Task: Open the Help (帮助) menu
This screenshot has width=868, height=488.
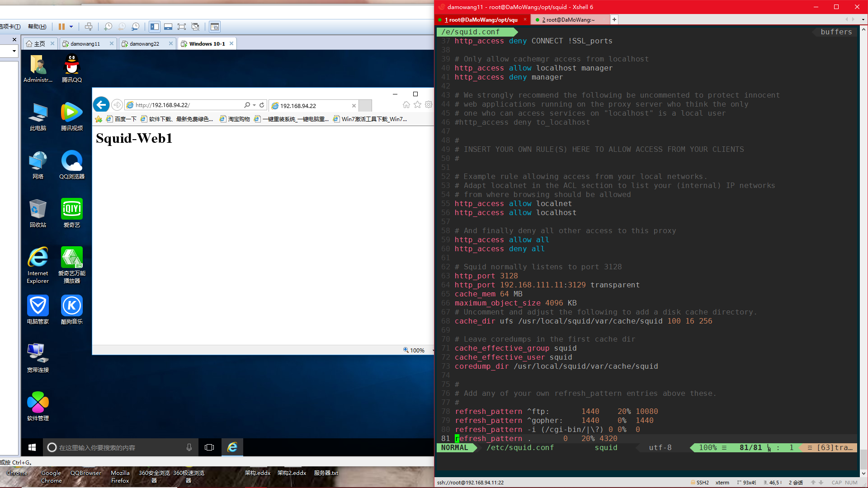Action: [37, 27]
